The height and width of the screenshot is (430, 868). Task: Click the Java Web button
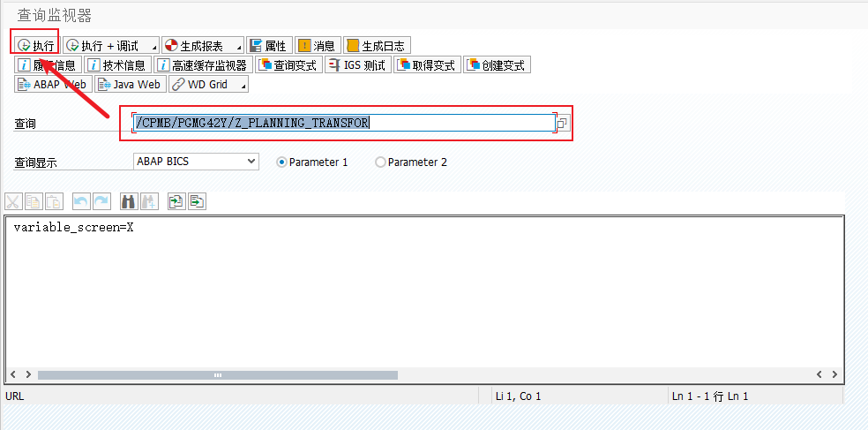(131, 84)
